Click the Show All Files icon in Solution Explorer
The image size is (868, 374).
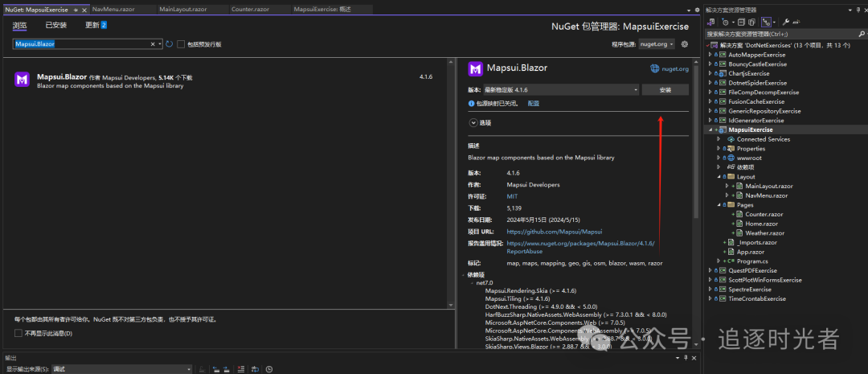(751, 22)
